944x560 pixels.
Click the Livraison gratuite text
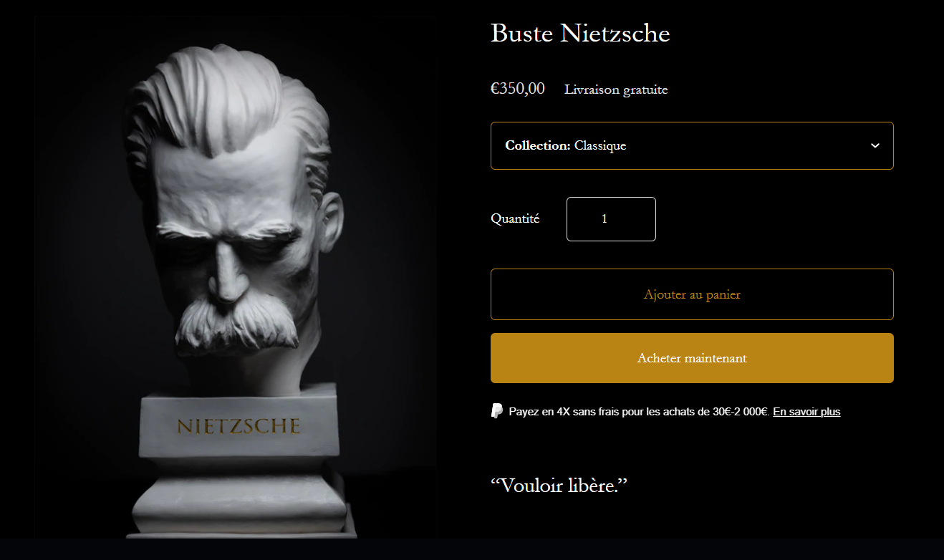[x=616, y=90]
